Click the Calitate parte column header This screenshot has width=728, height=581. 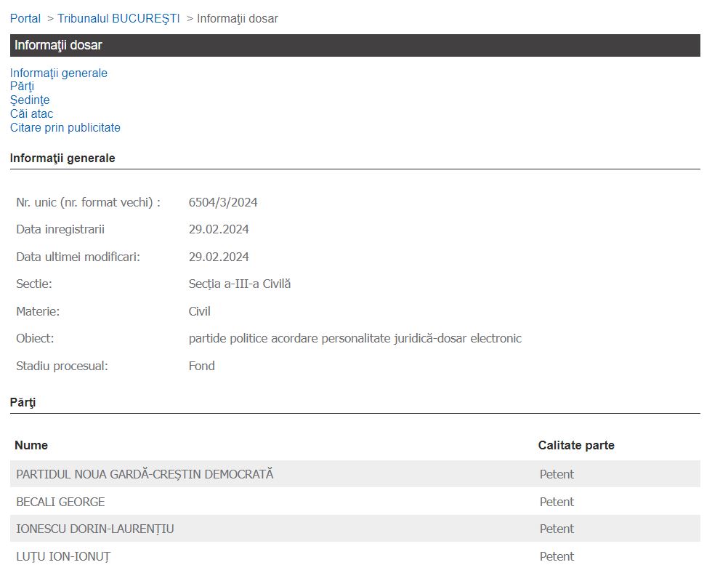point(576,445)
